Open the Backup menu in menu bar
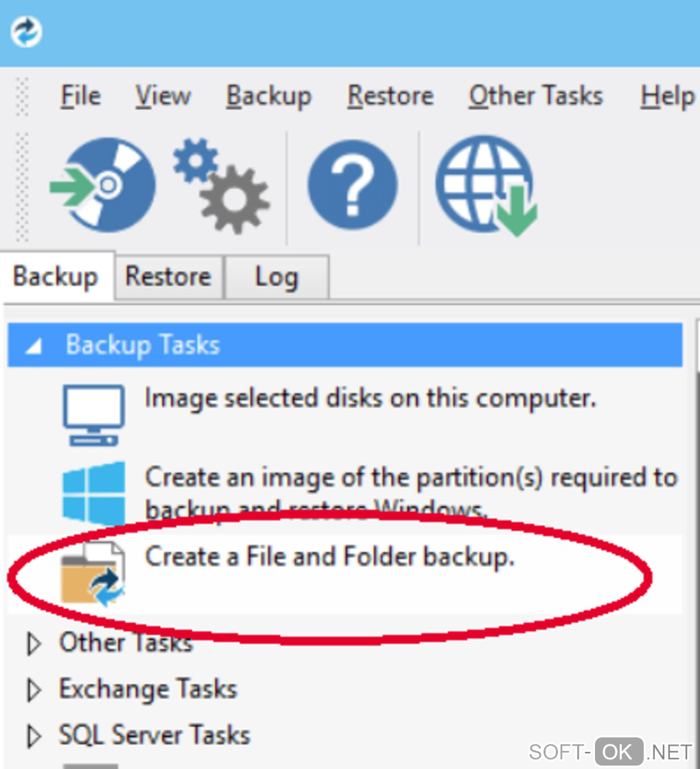700x769 pixels. coord(268,95)
